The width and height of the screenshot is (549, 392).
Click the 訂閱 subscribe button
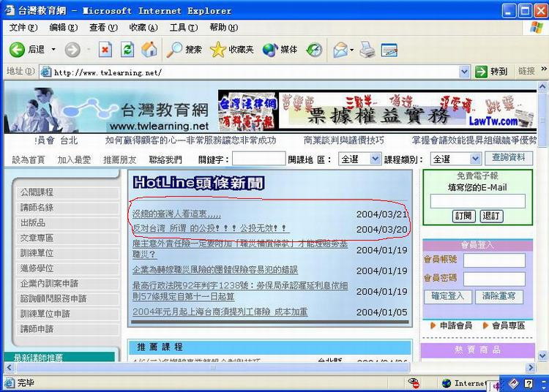[463, 216]
